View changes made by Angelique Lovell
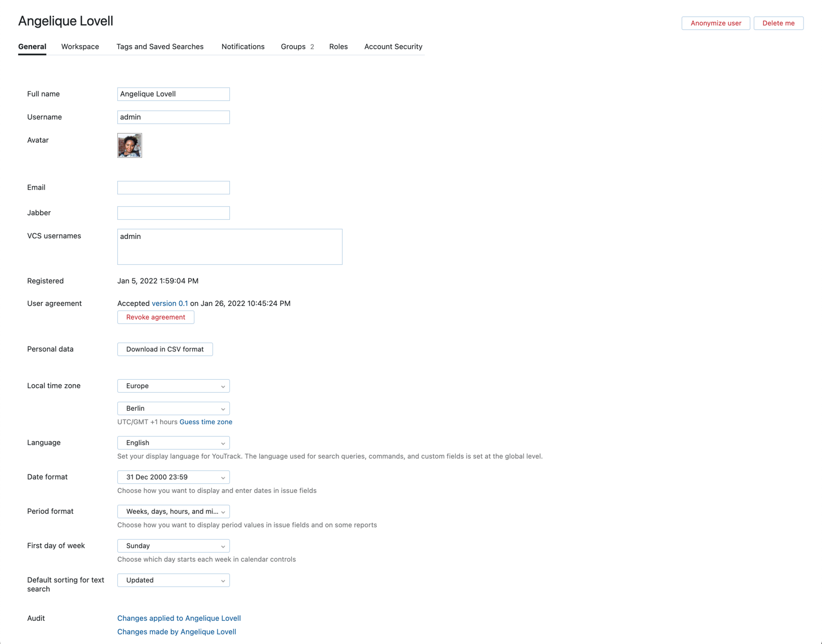Screen dimensions: 822x644 click(176, 631)
